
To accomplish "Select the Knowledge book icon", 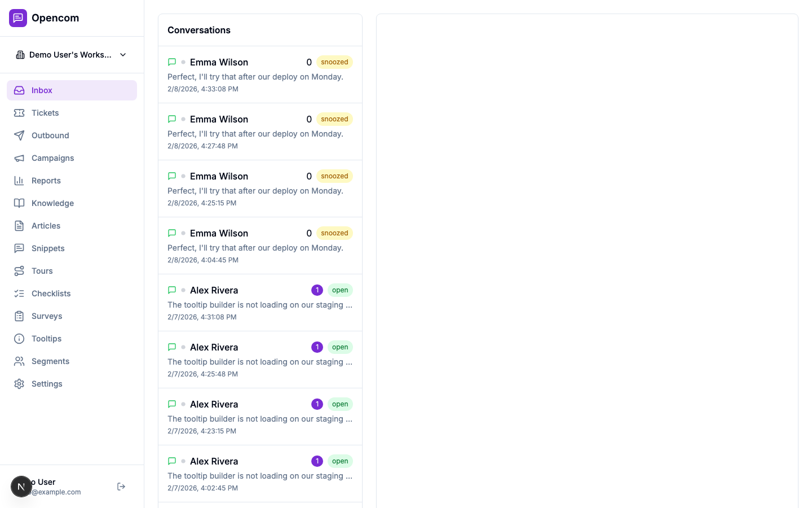I will point(19,203).
